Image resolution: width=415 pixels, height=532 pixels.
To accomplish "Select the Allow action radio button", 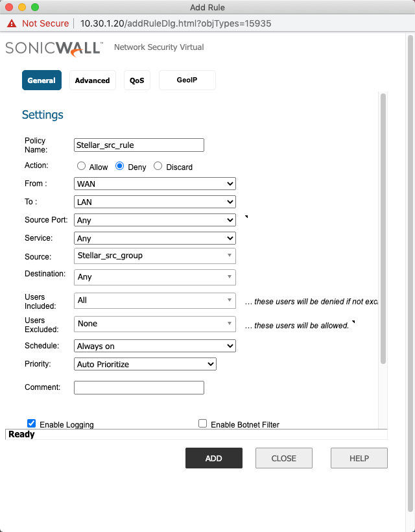I will 82,166.
